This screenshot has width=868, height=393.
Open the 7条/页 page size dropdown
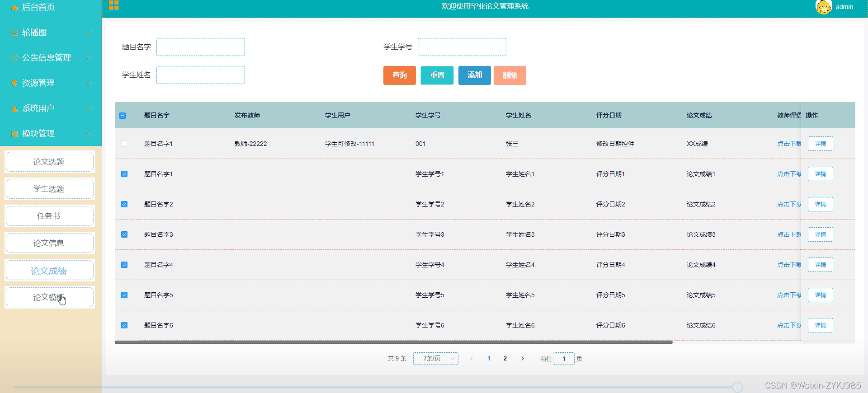pyautogui.click(x=436, y=359)
